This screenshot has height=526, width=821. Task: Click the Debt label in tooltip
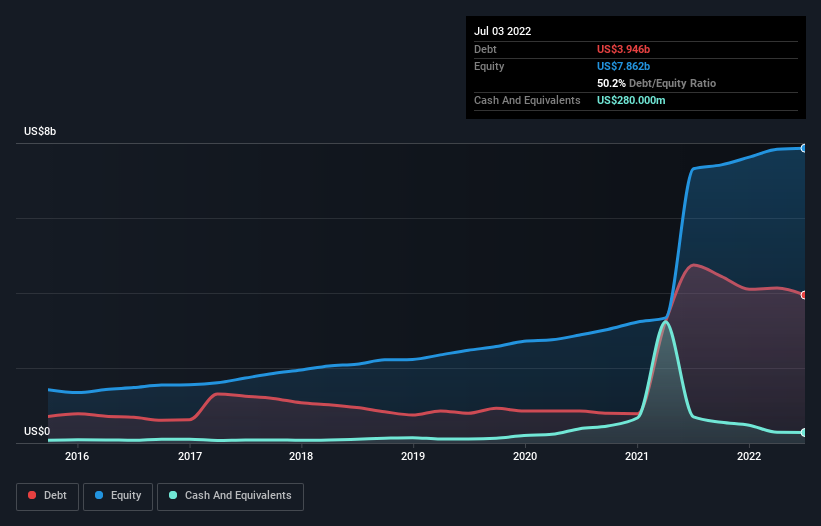(485, 49)
